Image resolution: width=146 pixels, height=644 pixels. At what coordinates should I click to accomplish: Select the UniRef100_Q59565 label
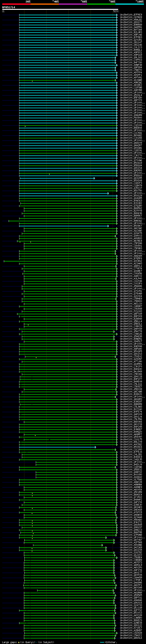coord(131,595)
